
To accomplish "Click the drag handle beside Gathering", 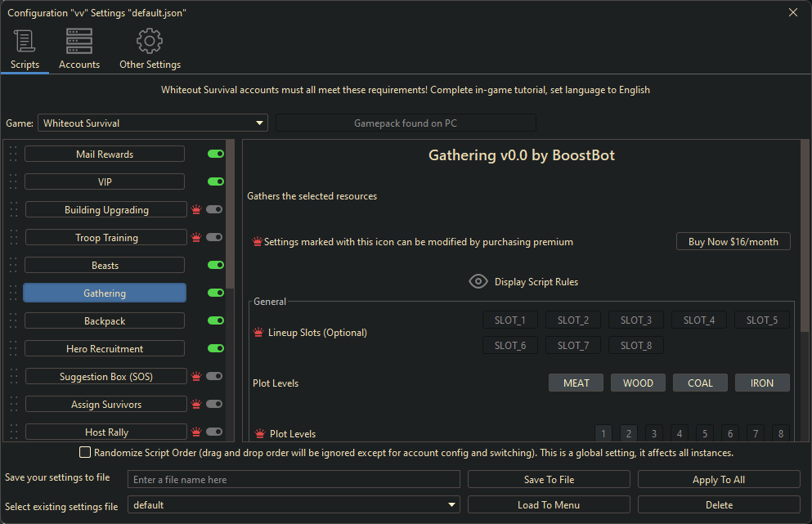I will [13, 293].
